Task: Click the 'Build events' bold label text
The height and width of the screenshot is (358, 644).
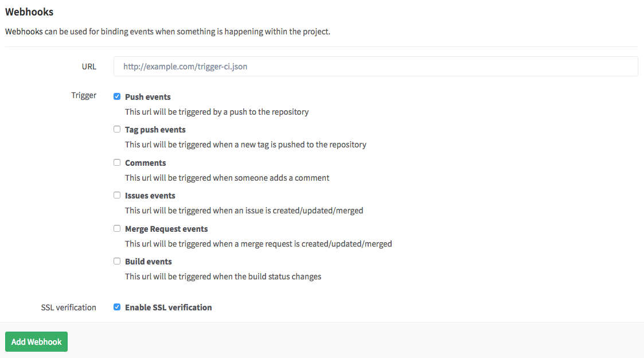Action: (x=149, y=262)
